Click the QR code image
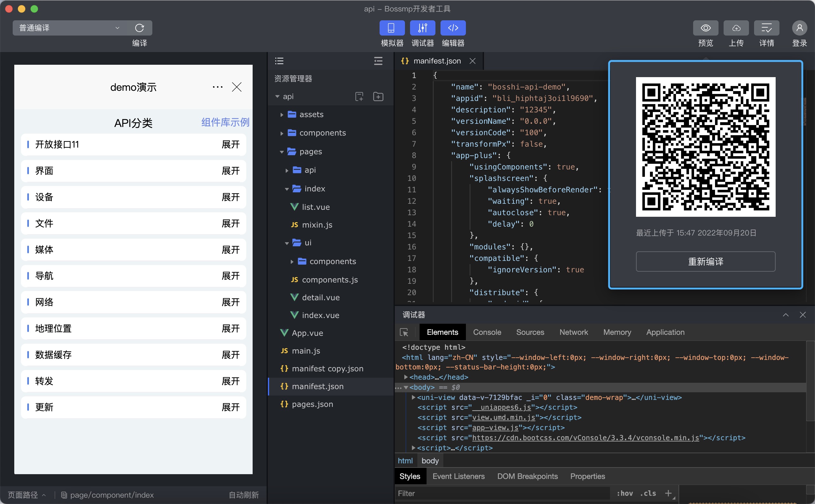815x504 pixels. click(705, 147)
